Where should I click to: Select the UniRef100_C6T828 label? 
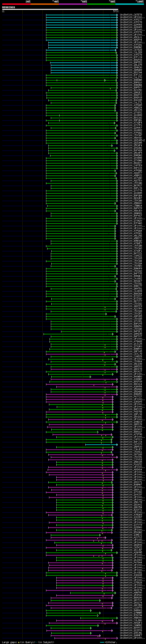coord(131,50)
